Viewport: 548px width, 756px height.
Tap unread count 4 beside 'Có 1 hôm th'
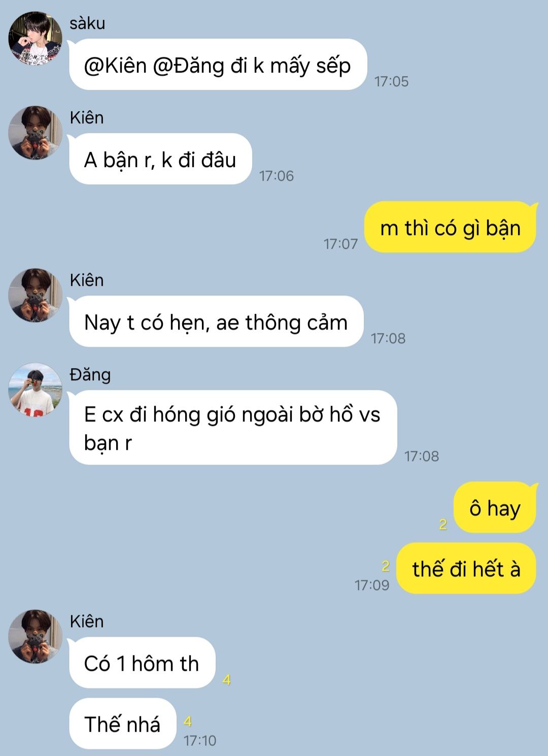227,679
